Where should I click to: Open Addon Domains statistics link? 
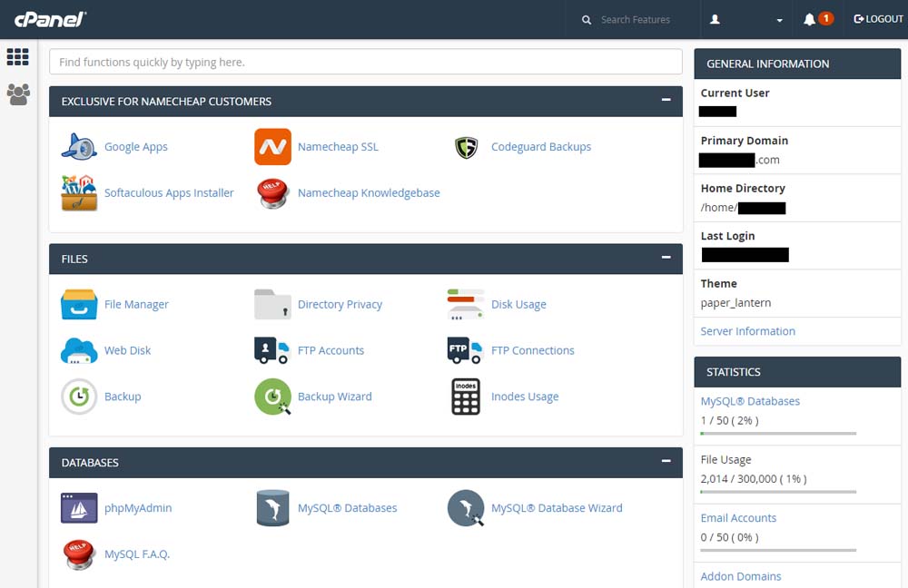coord(741,576)
